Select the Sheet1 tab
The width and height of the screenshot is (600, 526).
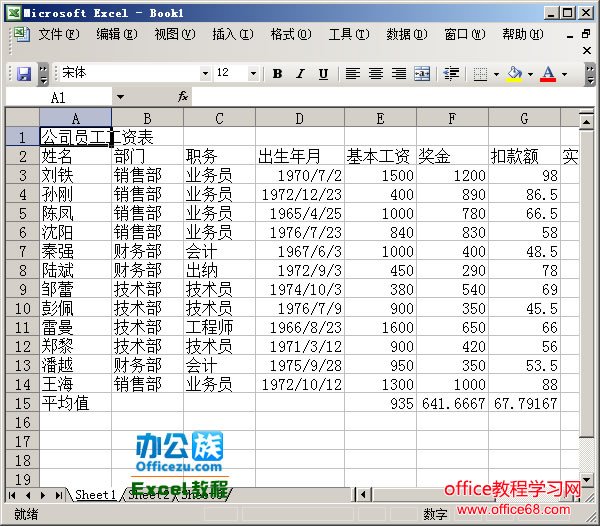(95, 495)
